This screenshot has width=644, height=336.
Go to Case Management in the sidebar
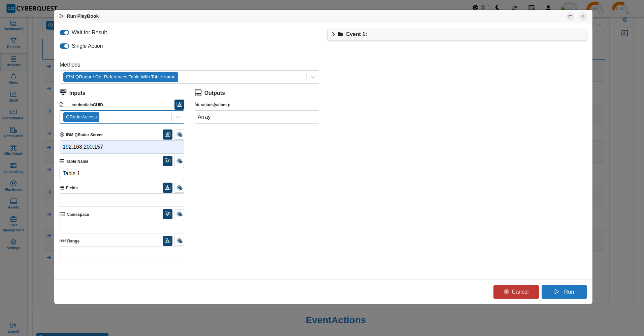coord(13,224)
